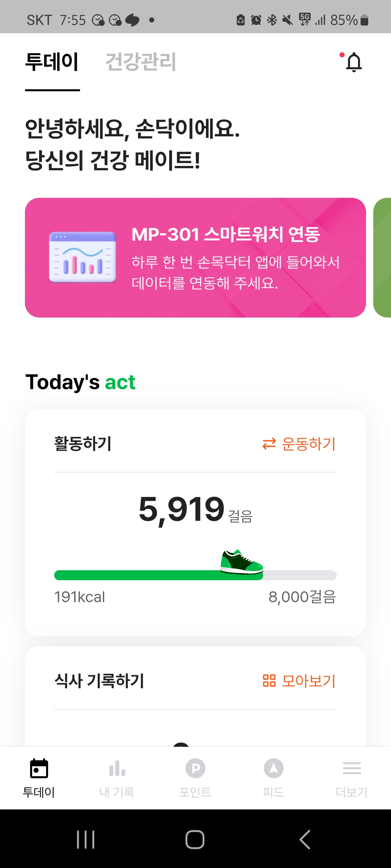
Task: Tap the 운동하기 switch link
Action: pyautogui.click(x=299, y=444)
